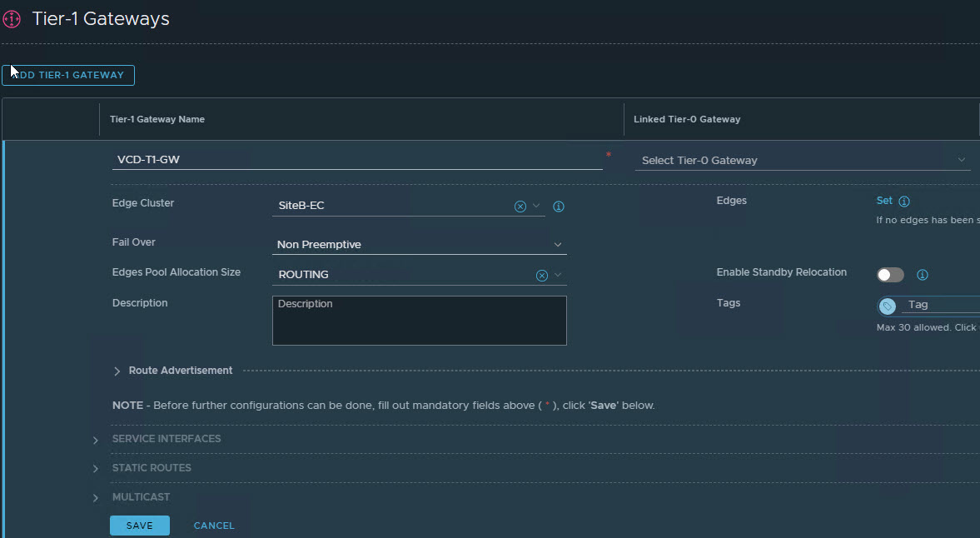Open the Fail Over Non Preemptive dropdown

tap(420, 245)
